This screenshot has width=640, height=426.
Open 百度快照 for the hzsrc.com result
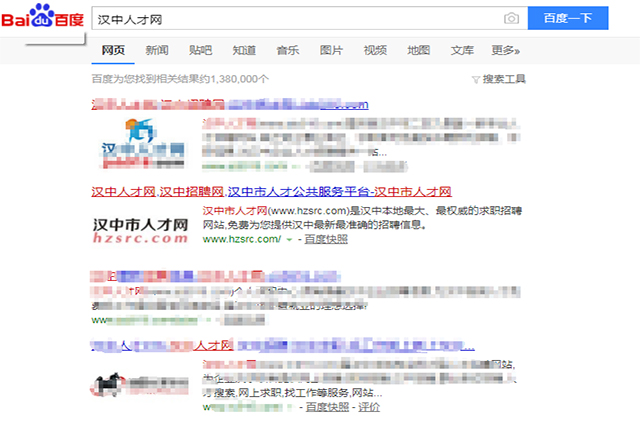pyautogui.click(x=326, y=239)
